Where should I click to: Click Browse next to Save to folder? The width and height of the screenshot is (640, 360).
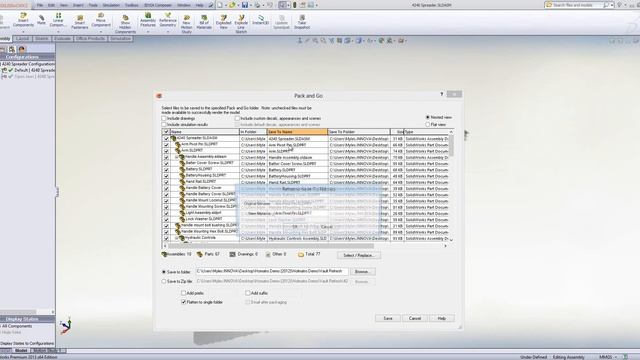pos(362,272)
